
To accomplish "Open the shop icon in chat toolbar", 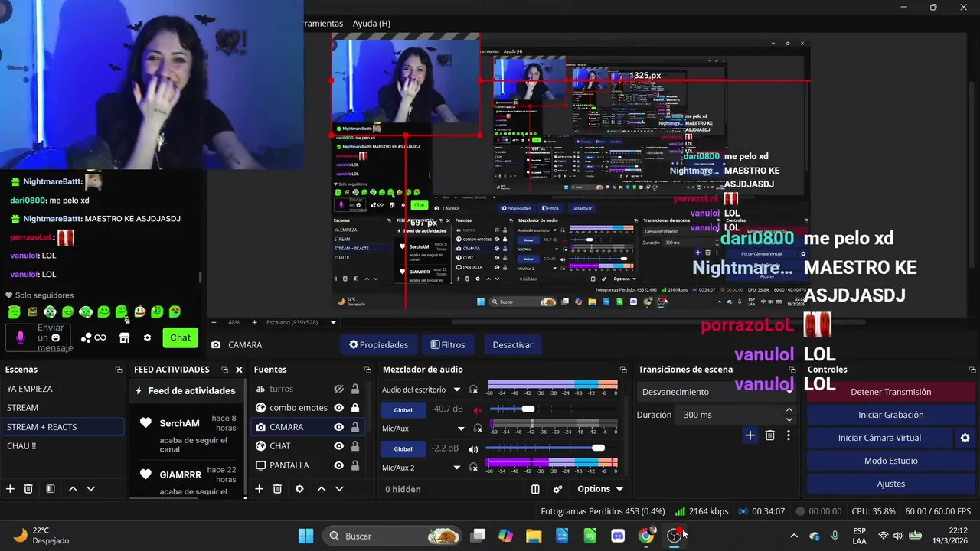I will click(x=125, y=337).
